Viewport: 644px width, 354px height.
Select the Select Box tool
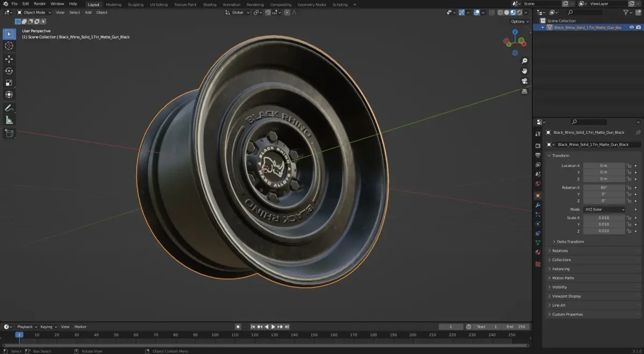9,34
